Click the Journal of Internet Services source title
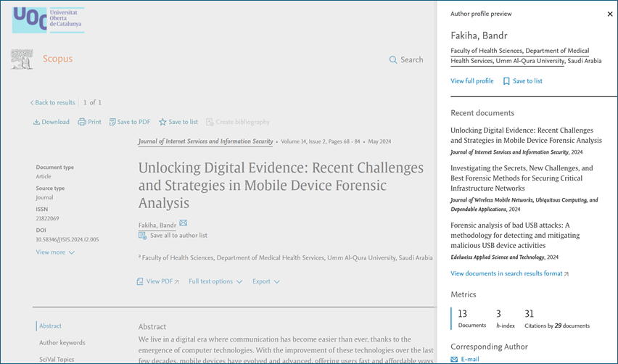Image resolution: width=618 pixels, height=364 pixels. pyautogui.click(x=205, y=142)
